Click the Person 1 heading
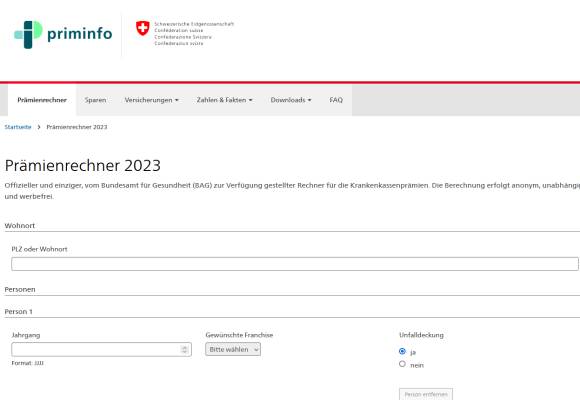Screen dimensions: 580x400 click(x=18, y=312)
